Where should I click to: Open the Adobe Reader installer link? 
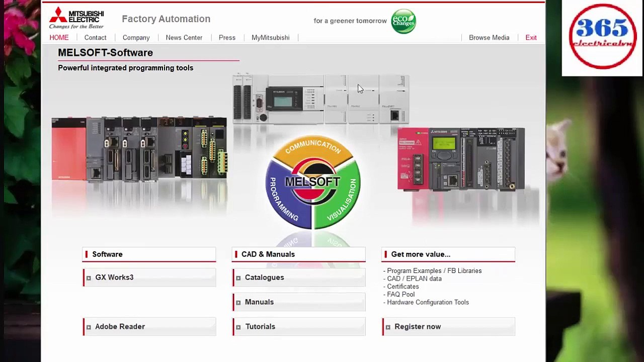[x=149, y=327]
